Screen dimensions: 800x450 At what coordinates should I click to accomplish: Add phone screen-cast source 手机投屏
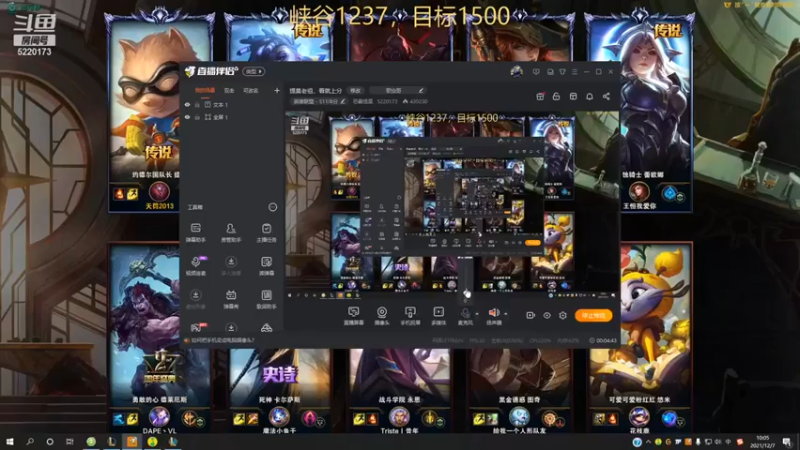(x=410, y=316)
